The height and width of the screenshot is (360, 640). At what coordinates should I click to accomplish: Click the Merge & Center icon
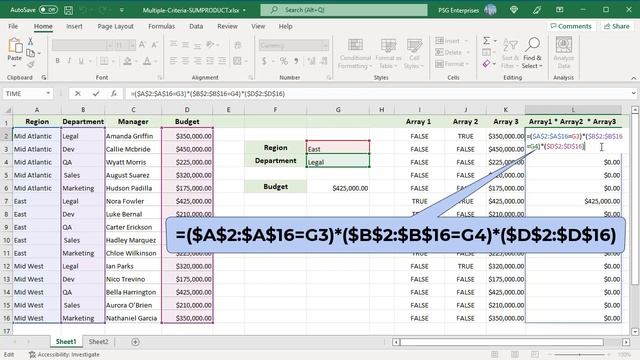pos(237,61)
